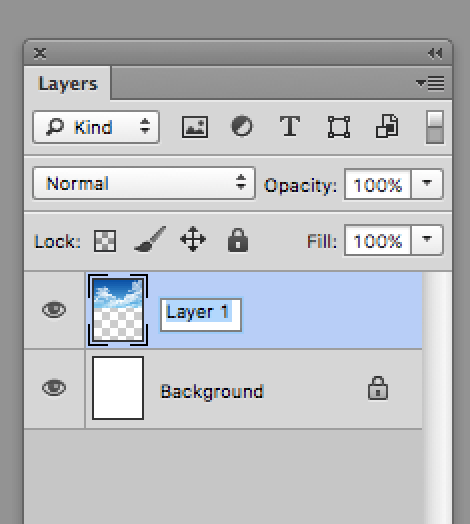The width and height of the screenshot is (470, 524).
Task: Filter for shape layers icon
Action: point(339,127)
